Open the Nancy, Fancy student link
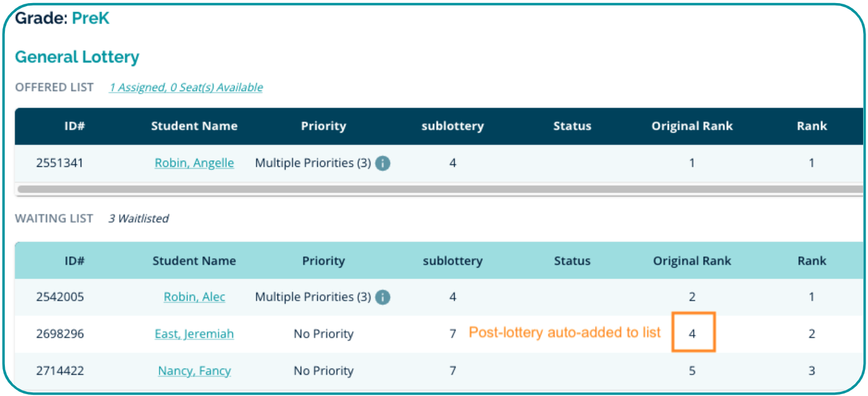Viewport: 868px width, 396px height. pos(194,371)
